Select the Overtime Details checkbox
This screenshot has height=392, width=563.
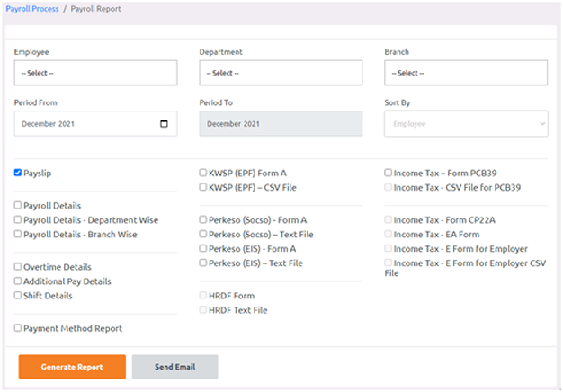19,267
